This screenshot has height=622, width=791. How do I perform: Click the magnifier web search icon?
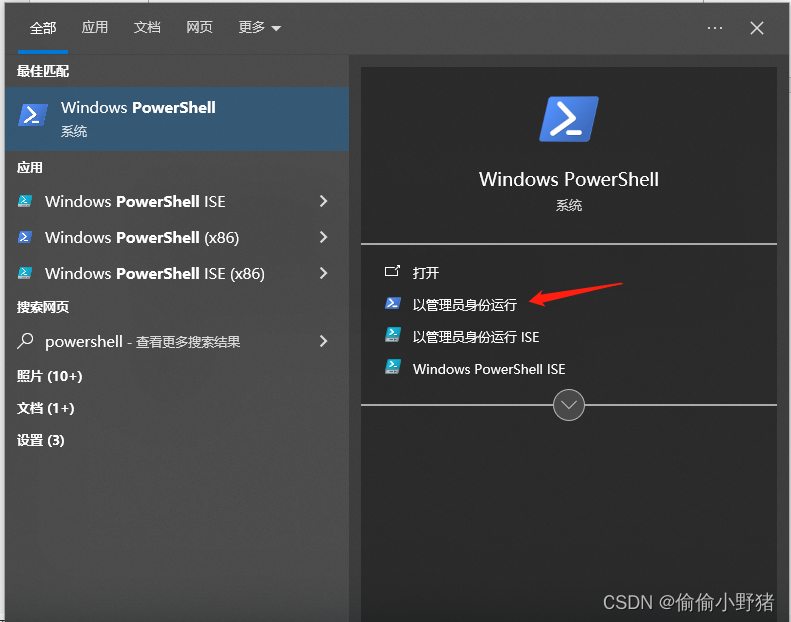[x=25, y=341]
